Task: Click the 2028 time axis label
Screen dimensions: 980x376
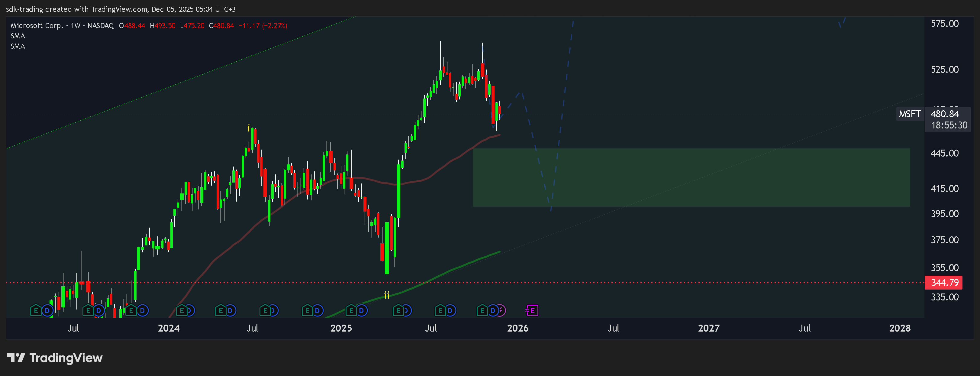Action: (900, 328)
